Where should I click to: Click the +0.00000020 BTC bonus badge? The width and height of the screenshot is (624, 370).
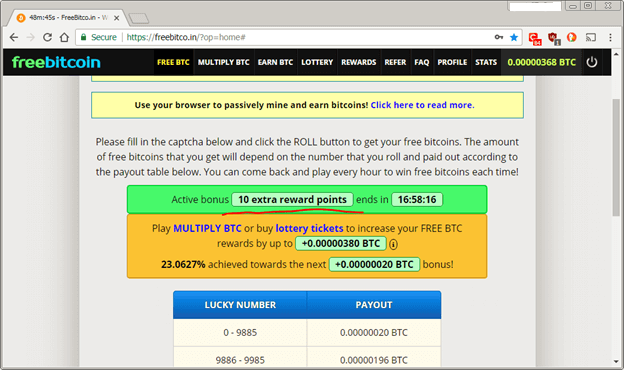pos(374,265)
